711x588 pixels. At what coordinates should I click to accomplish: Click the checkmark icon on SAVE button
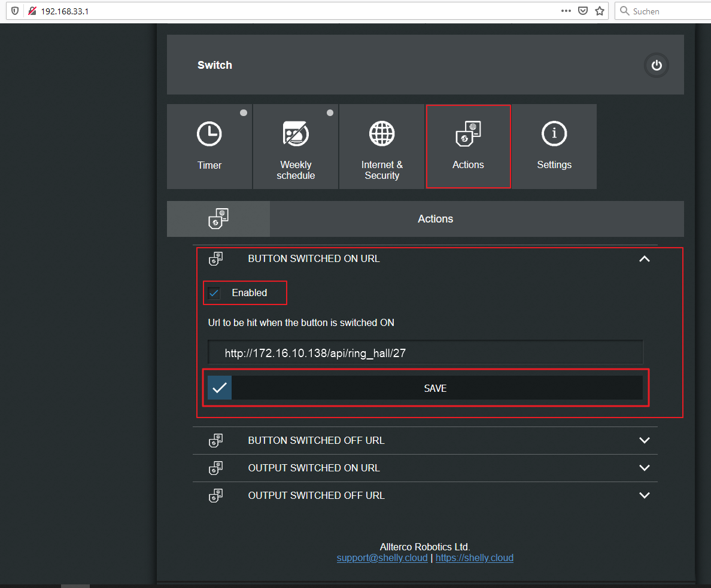tap(220, 388)
